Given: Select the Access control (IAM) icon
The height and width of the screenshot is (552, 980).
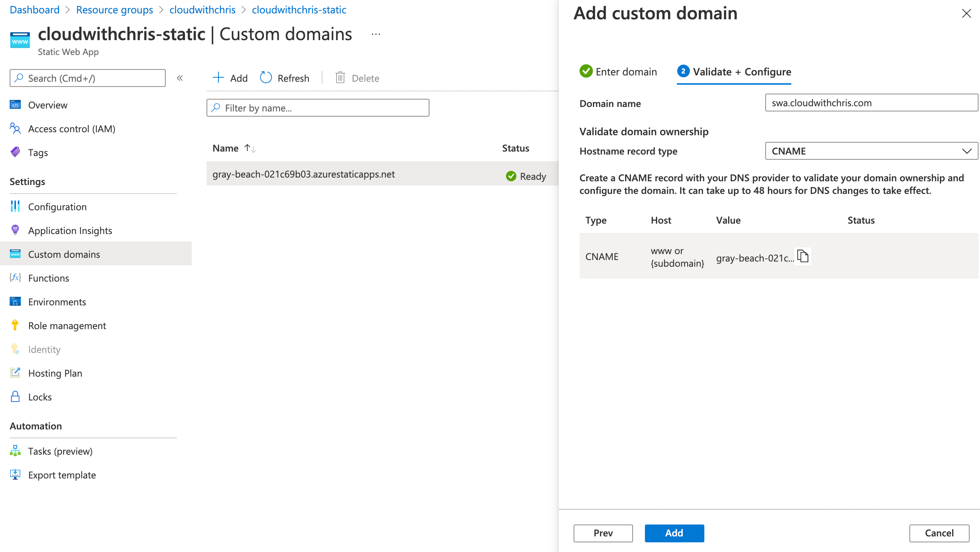Looking at the screenshot, I should click(15, 129).
